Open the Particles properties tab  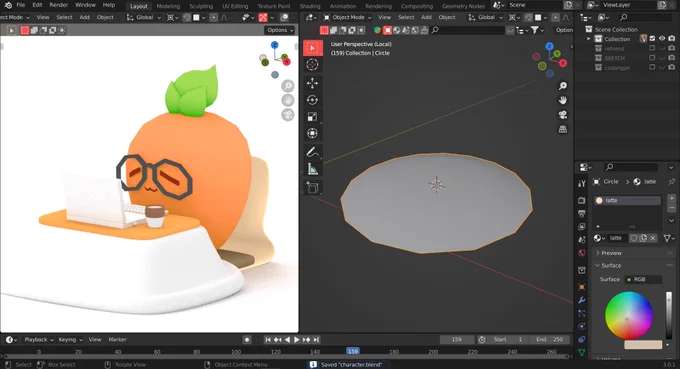click(x=582, y=313)
